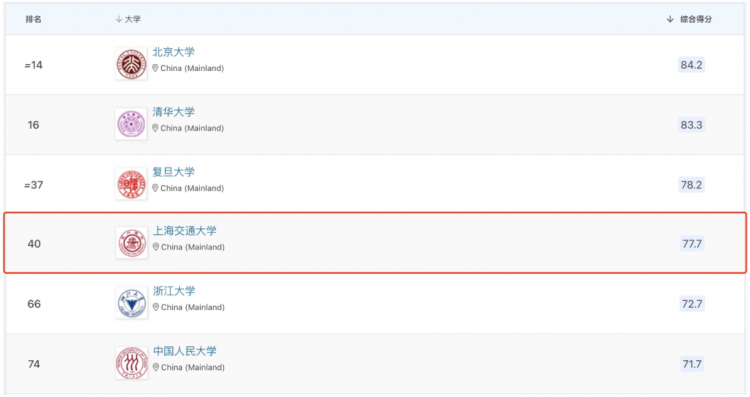Viewport: 750px width, 397px height.
Task: Open the 北京大学 link
Action: 173,52
